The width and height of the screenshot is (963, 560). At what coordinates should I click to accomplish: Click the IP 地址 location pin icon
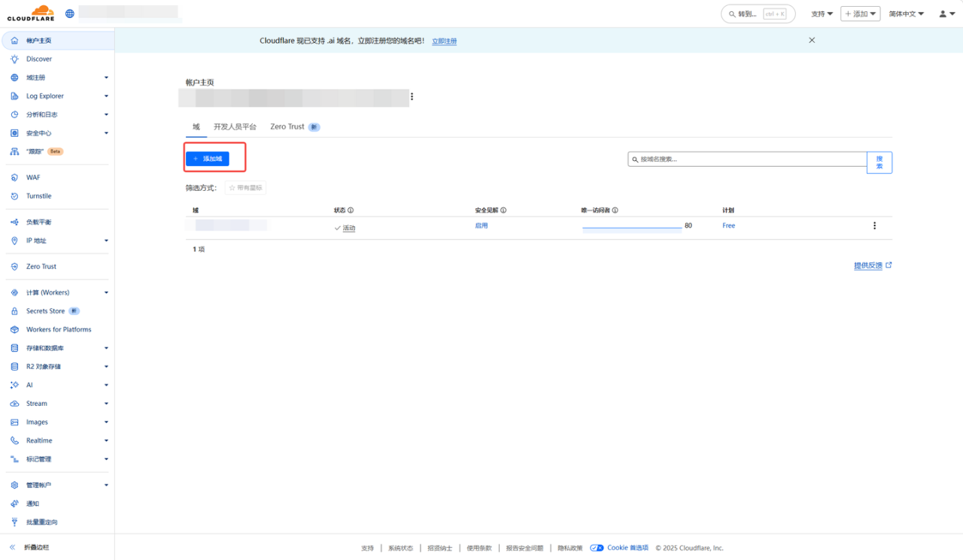pyautogui.click(x=14, y=241)
